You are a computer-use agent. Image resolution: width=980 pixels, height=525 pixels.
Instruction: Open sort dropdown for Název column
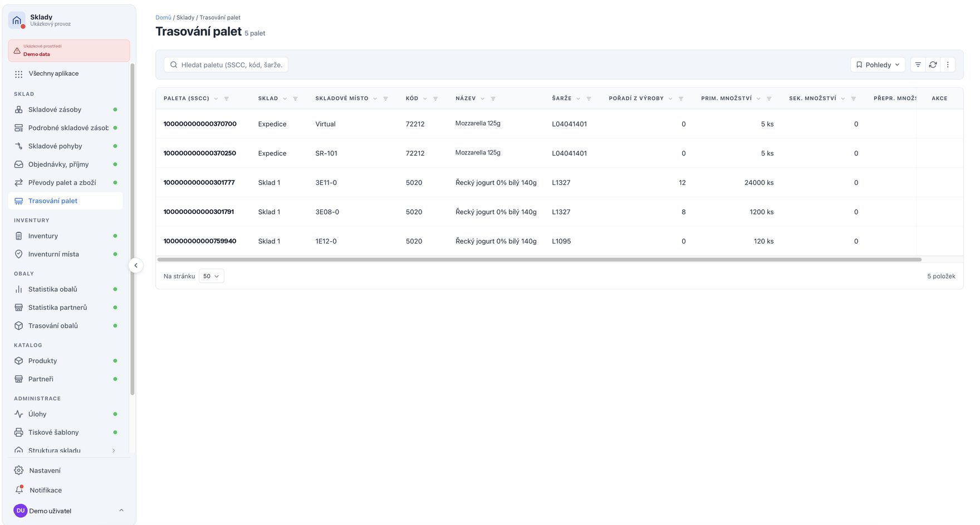point(483,99)
